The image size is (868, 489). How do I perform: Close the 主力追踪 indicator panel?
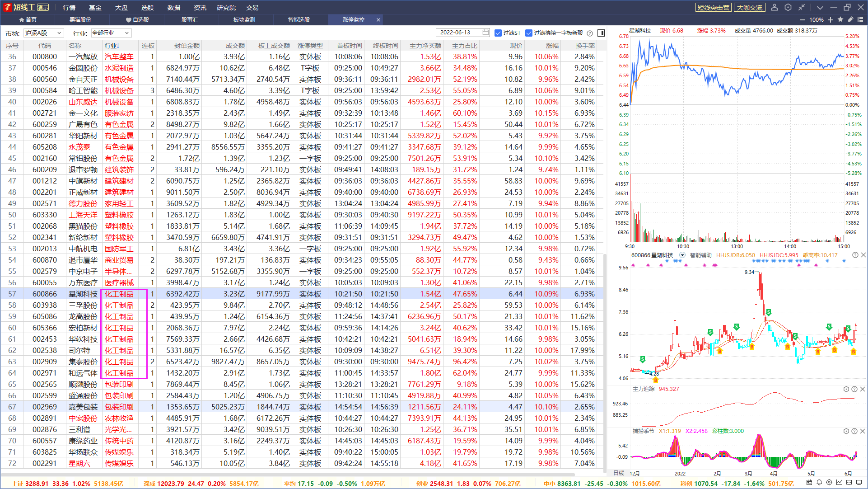click(x=863, y=389)
